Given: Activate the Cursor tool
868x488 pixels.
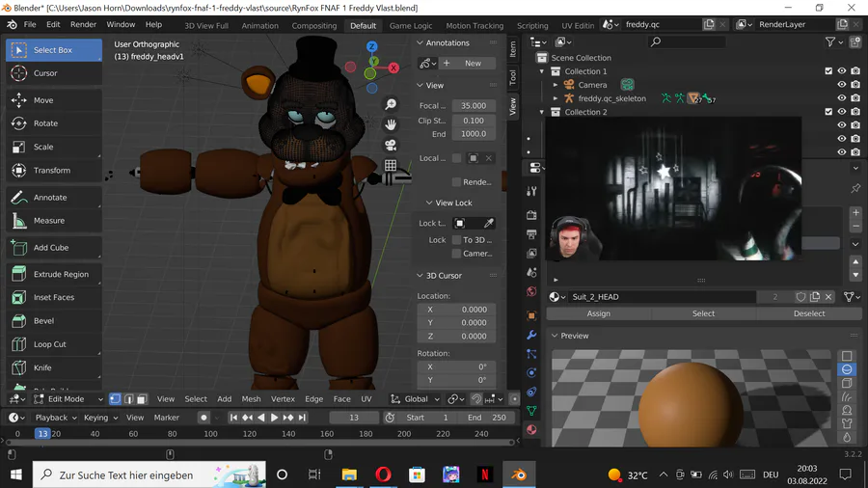Looking at the screenshot, I should pyautogui.click(x=54, y=73).
